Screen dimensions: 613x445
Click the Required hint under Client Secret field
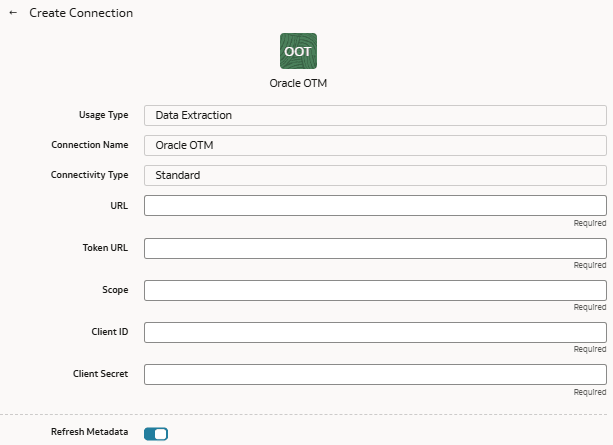click(590, 392)
